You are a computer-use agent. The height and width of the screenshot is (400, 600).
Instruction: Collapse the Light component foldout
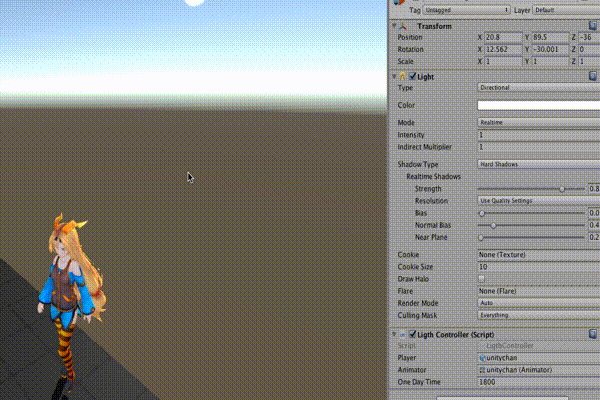394,76
